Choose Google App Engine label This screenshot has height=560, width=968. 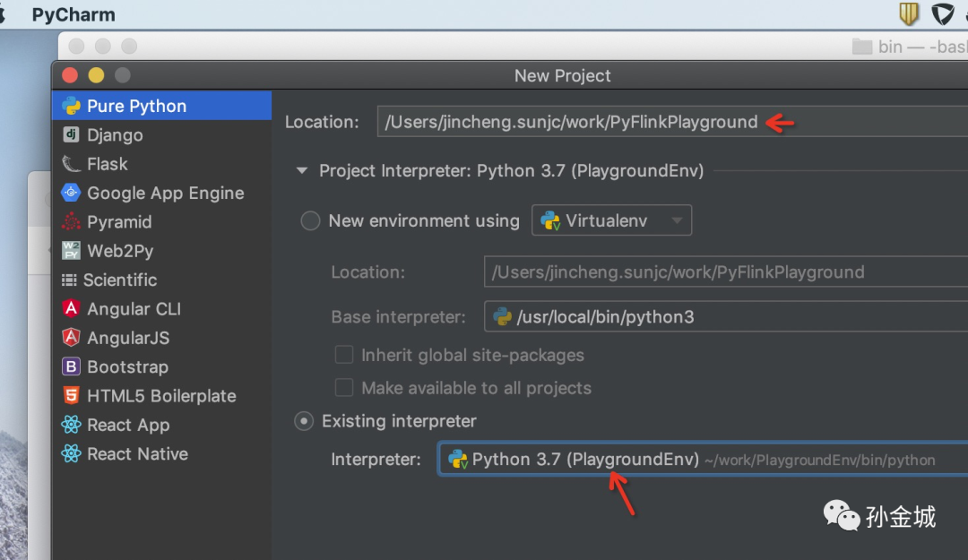point(166,194)
